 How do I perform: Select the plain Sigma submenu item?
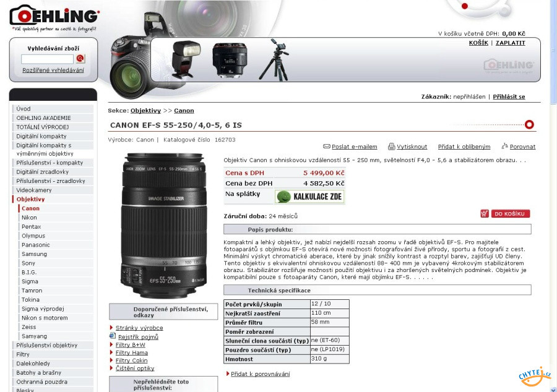(x=56, y=281)
